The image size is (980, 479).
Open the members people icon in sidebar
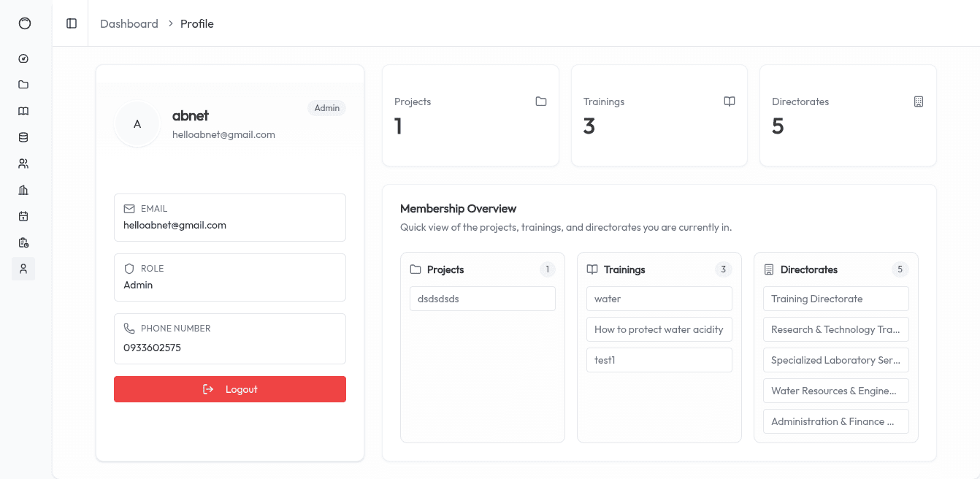pos(23,164)
